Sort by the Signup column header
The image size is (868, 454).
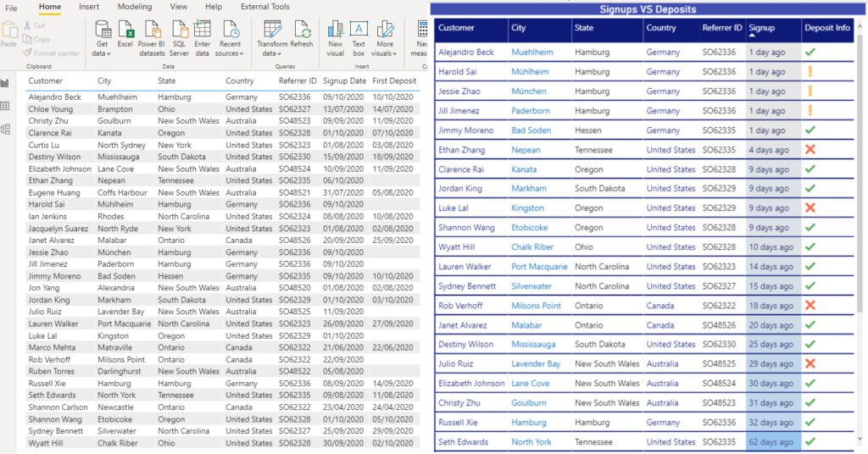coord(762,28)
